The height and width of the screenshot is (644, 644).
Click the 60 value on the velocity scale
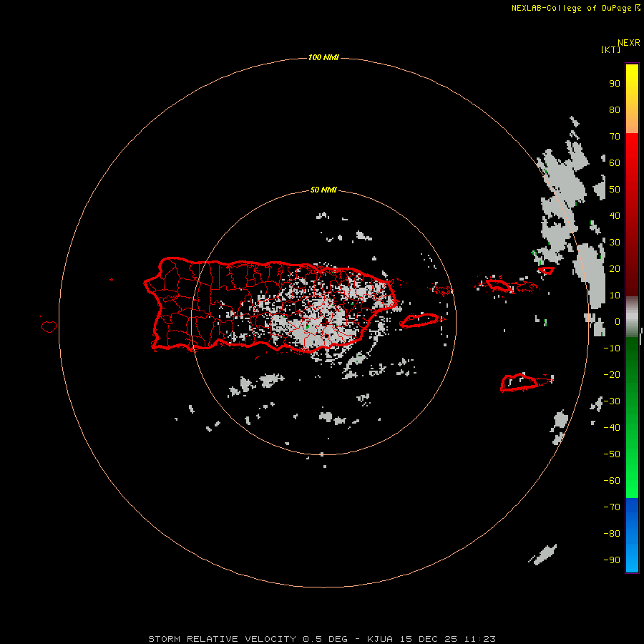(x=615, y=163)
